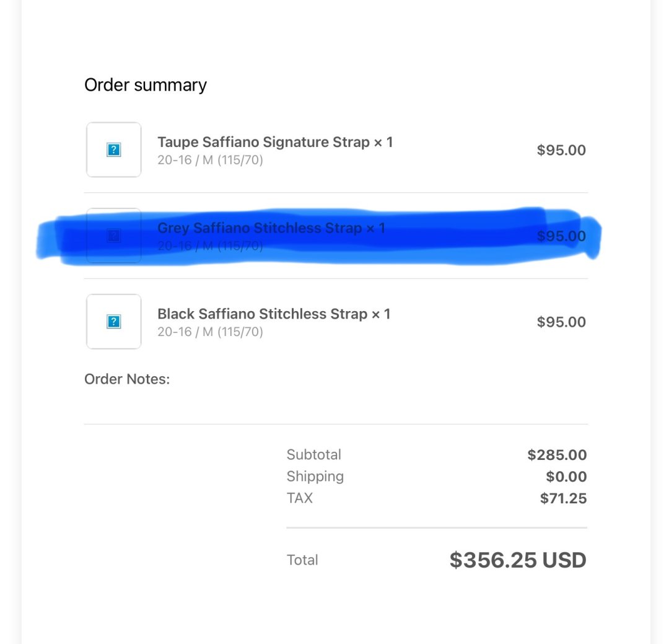Click the TAX $71.25 amount
The width and height of the screenshot is (669, 644).
coord(563,498)
